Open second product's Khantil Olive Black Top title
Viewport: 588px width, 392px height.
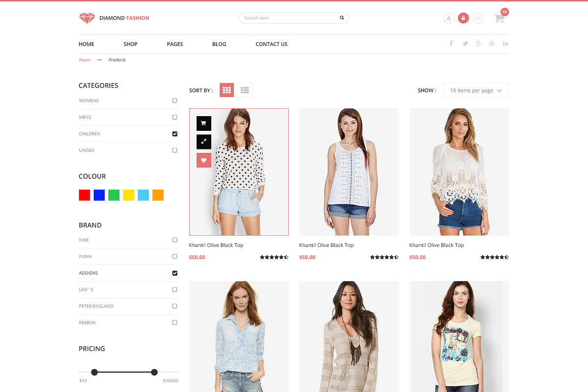(326, 245)
